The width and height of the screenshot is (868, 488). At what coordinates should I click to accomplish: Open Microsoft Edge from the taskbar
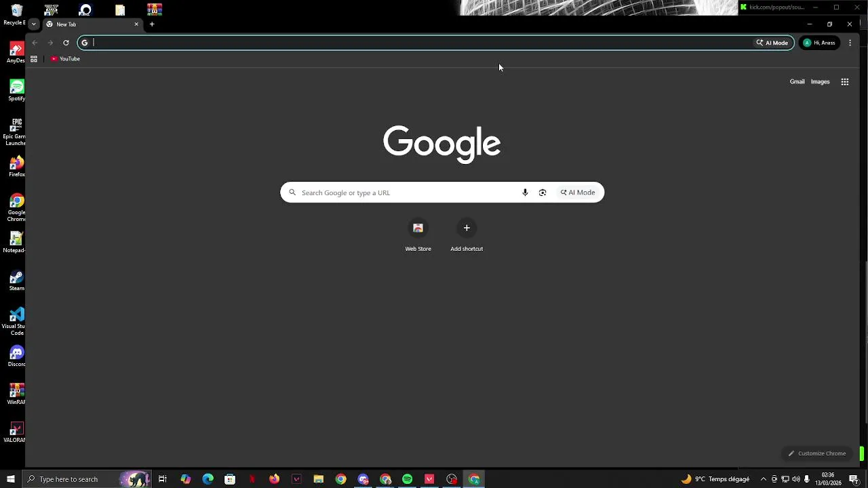[x=208, y=479]
